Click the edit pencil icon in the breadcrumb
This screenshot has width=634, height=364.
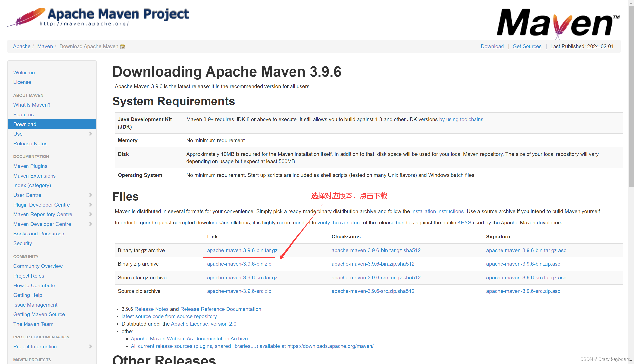(123, 47)
